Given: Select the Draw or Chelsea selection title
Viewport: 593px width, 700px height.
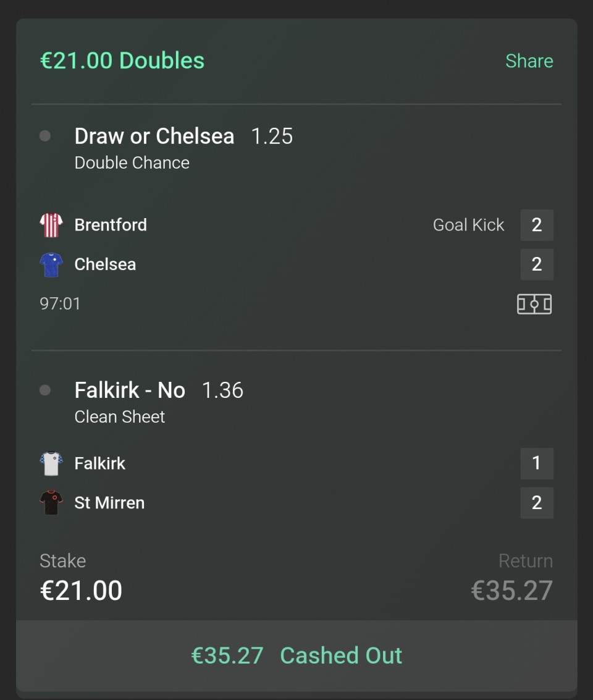Looking at the screenshot, I should (154, 136).
